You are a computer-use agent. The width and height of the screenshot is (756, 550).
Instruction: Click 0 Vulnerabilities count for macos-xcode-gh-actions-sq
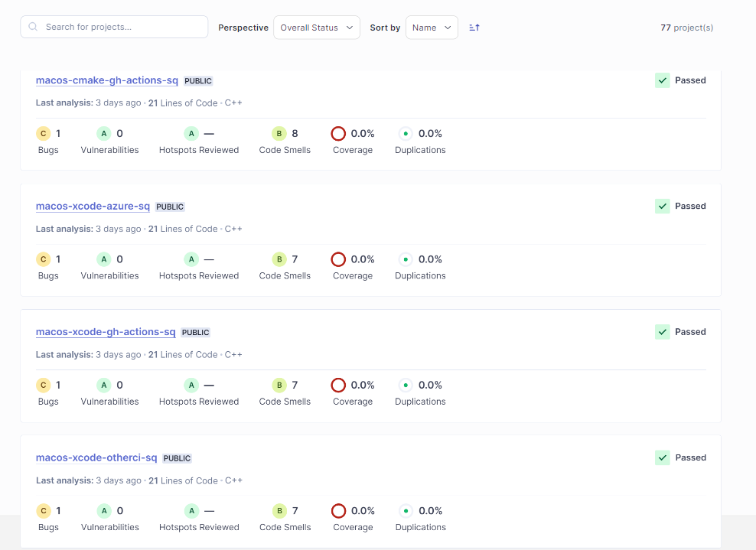119,385
